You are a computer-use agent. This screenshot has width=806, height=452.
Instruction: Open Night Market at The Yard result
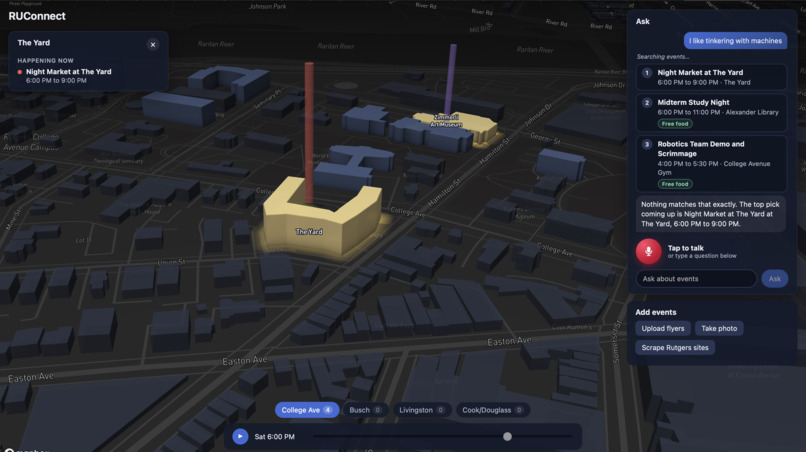[711, 77]
